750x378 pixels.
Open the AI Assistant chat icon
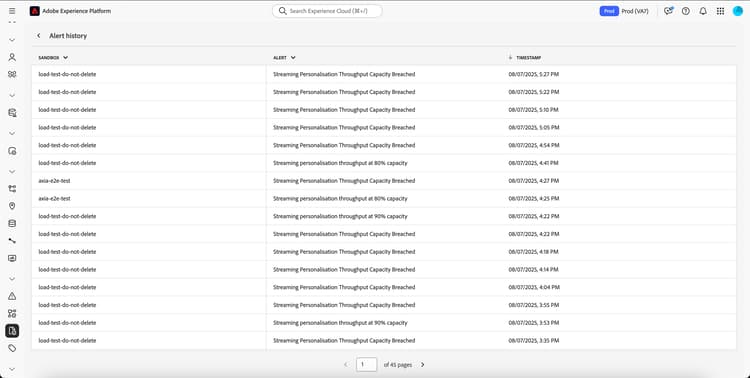click(x=668, y=11)
